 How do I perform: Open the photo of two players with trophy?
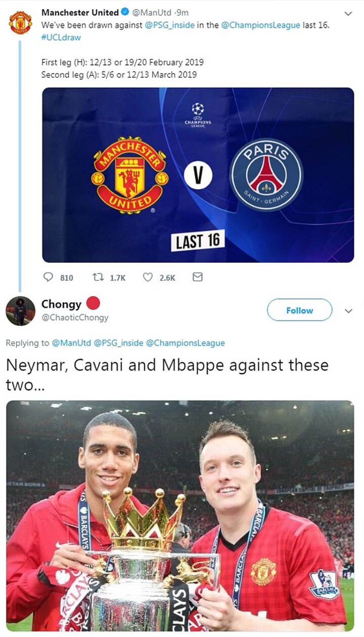click(x=179, y=516)
